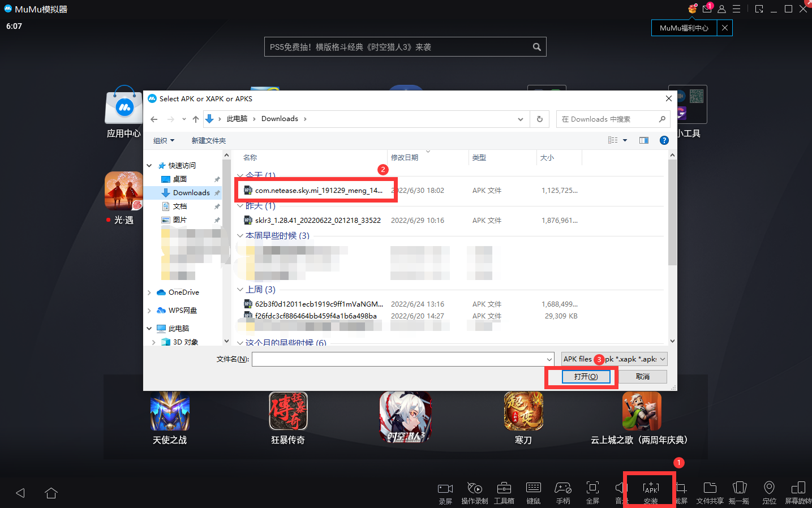Select 文档 in the navigation pane
Viewport: 812px width, 508px height.
[x=180, y=206]
